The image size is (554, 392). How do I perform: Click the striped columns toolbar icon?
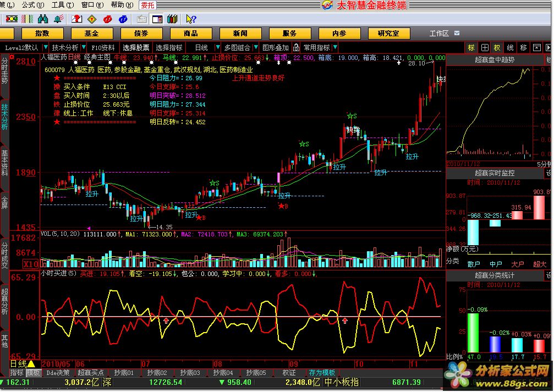(x=27, y=19)
